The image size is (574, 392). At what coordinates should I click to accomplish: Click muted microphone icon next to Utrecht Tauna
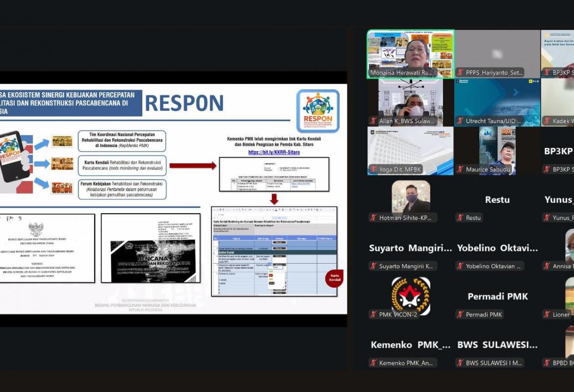[461, 121]
